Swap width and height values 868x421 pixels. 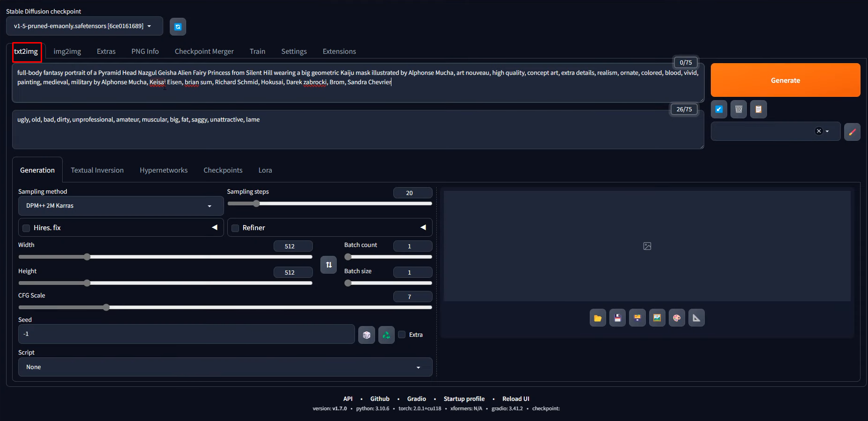coord(328,265)
